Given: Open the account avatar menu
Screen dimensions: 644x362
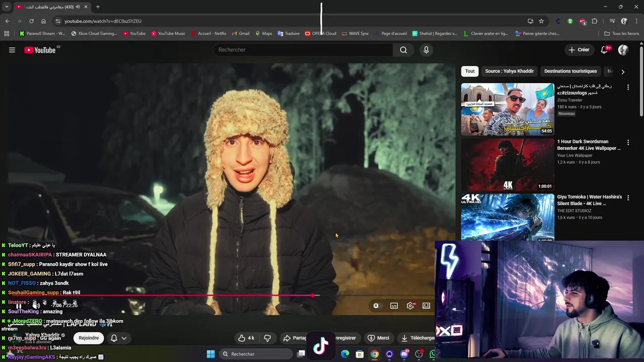Looking at the screenshot, I should pos(623,50).
